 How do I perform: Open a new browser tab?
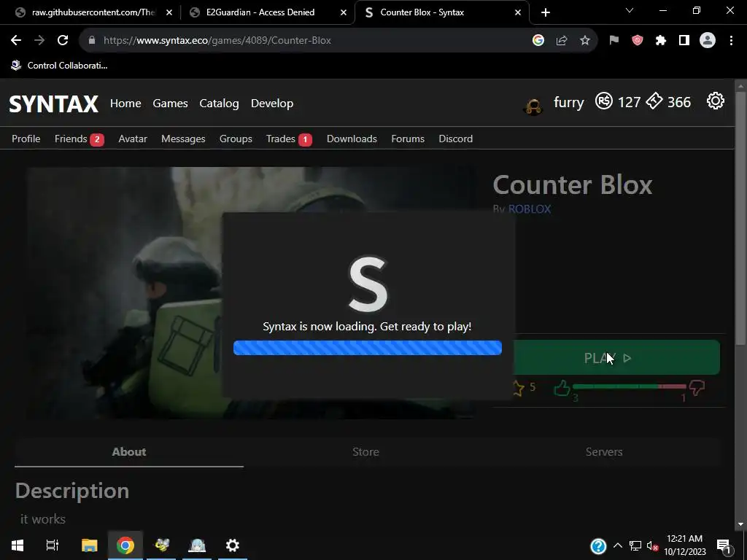click(546, 12)
